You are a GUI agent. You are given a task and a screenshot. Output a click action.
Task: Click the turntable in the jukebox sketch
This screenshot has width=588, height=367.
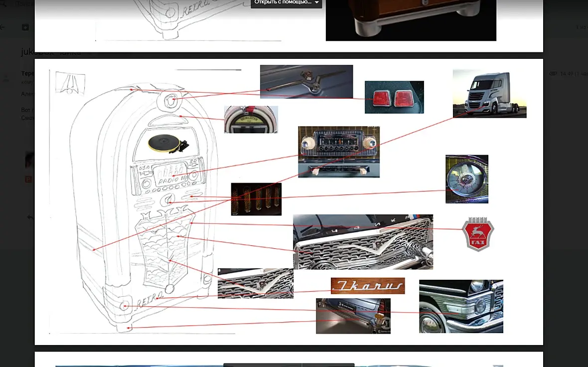point(167,143)
